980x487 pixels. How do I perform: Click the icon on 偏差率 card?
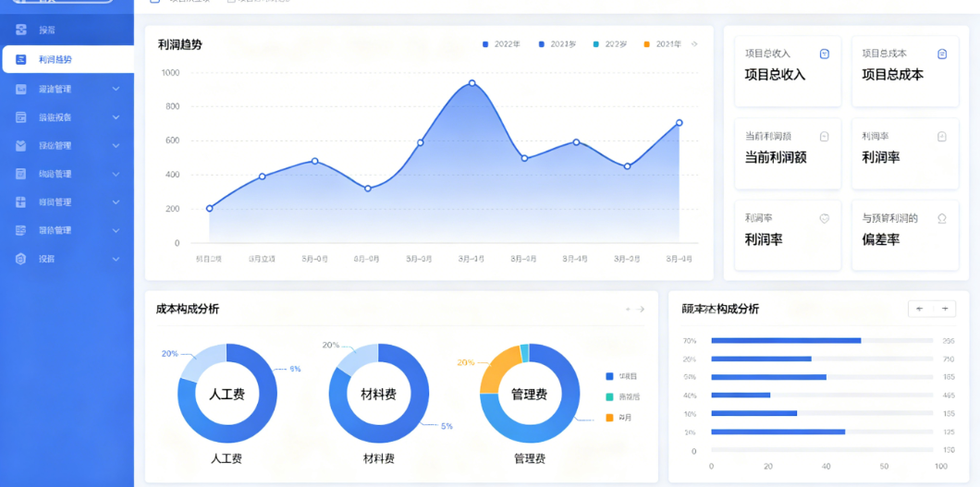[942, 218]
